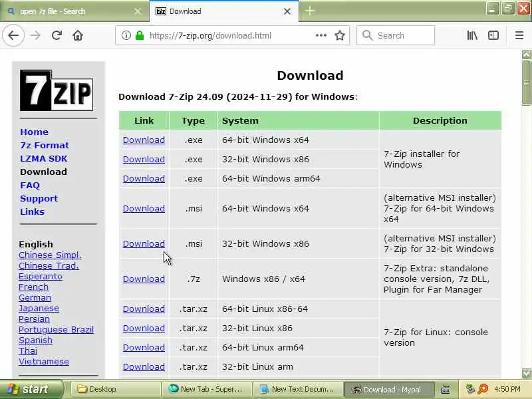Click the page scrollbar up arrow
This screenshot has width=532, height=399.
[x=526, y=55]
